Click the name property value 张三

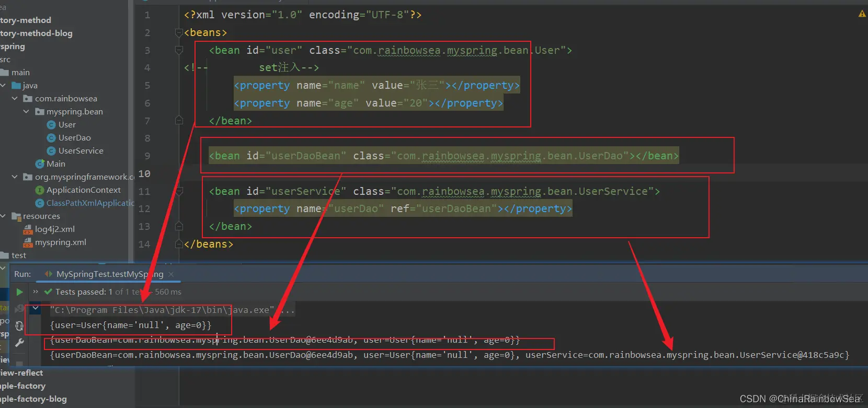427,85
